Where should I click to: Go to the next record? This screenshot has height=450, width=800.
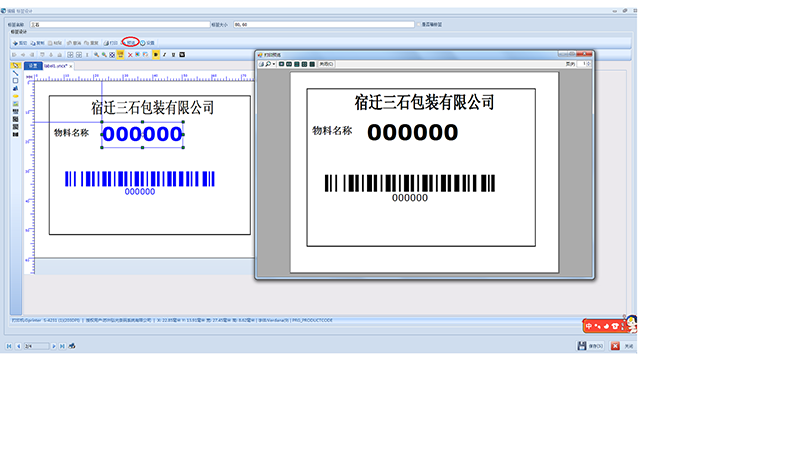pyautogui.click(x=54, y=346)
